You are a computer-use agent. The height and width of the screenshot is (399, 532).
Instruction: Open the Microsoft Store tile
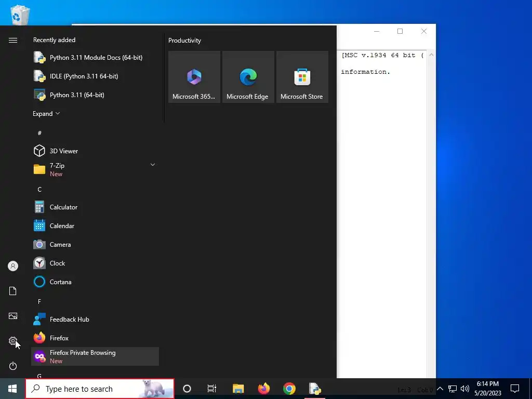pos(302,77)
